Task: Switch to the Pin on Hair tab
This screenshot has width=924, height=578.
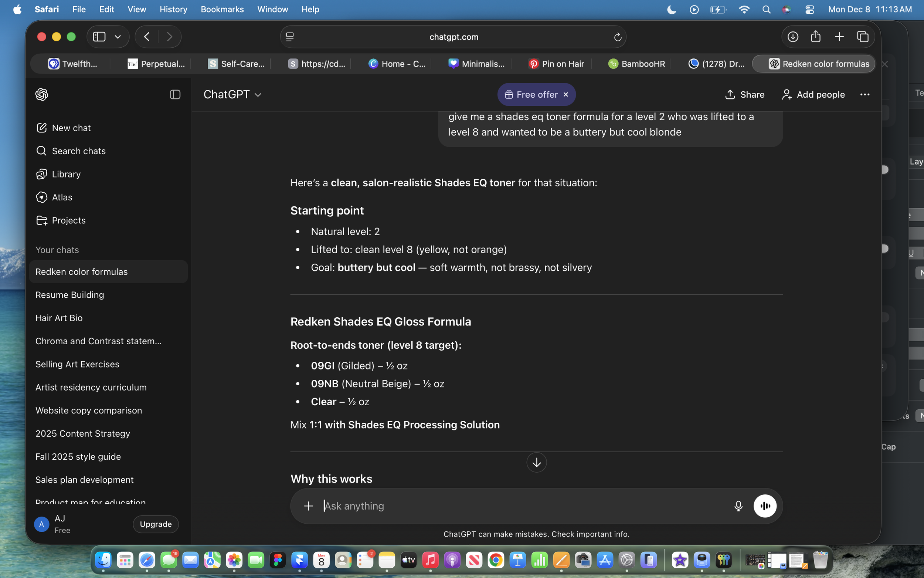Action: click(x=556, y=64)
